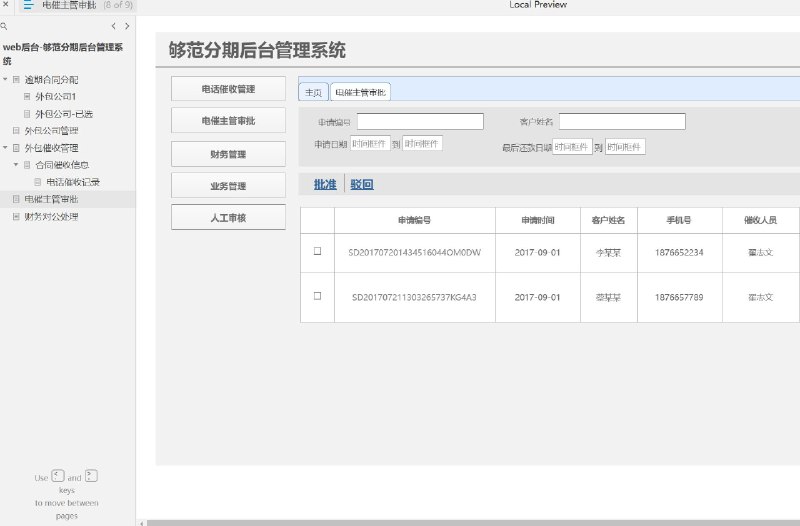Click the 催收人员 column header
The width and height of the screenshot is (800, 526).
point(760,220)
